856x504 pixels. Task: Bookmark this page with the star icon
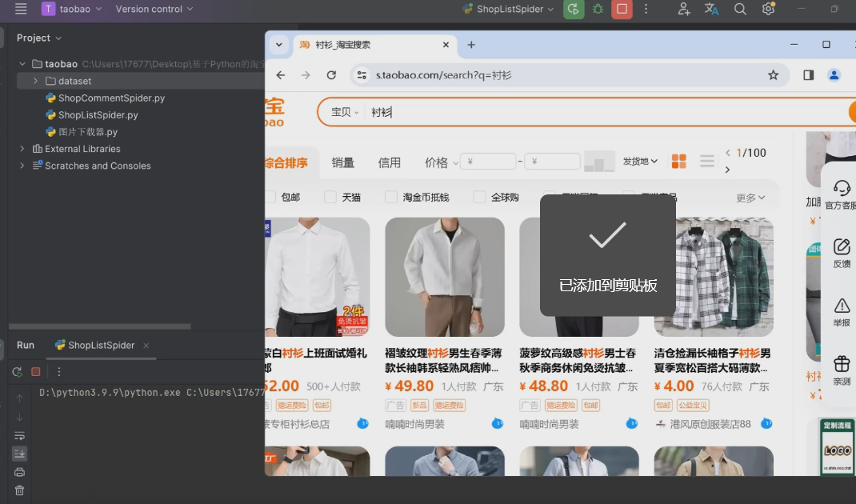[773, 75]
